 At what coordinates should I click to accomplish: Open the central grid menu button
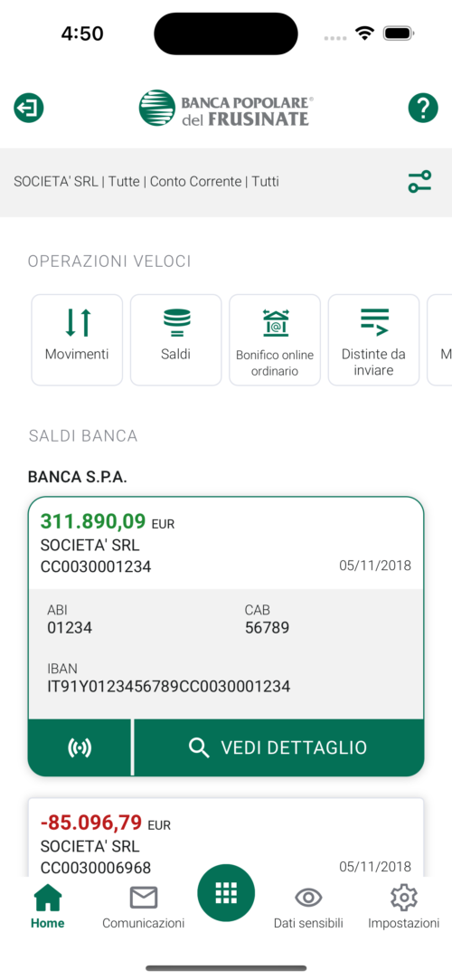(226, 894)
